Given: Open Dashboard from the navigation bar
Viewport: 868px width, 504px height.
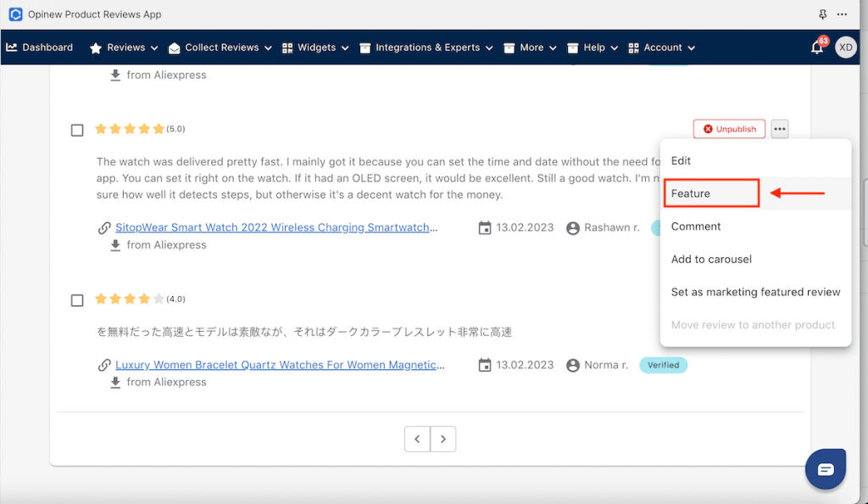Looking at the screenshot, I should point(40,48).
